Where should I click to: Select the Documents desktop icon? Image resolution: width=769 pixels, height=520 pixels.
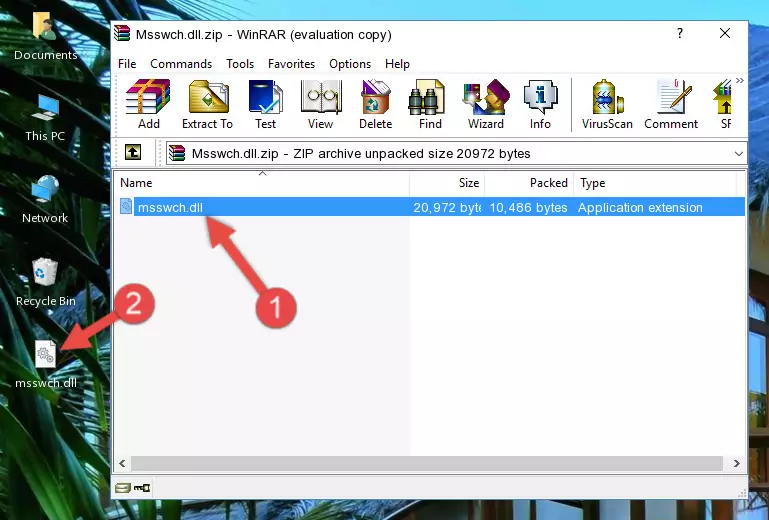pyautogui.click(x=45, y=37)
